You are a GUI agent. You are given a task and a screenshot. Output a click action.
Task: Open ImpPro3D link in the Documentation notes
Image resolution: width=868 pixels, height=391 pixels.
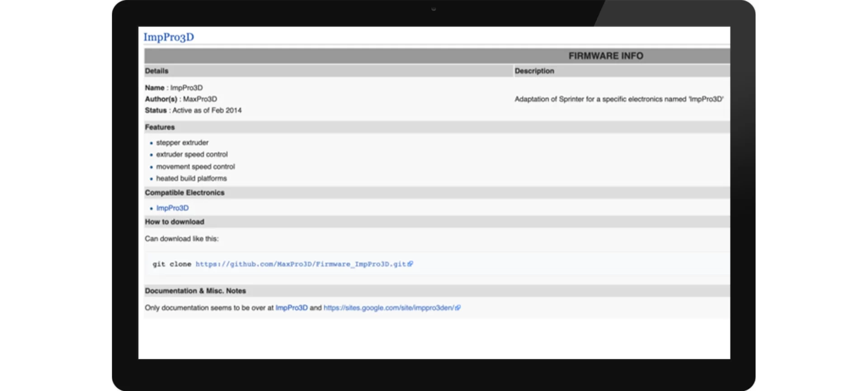[292, 308]
